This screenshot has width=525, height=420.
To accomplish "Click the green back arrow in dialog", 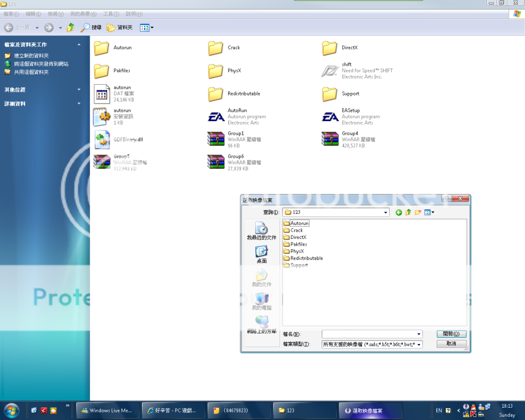I will coord(398,212).
